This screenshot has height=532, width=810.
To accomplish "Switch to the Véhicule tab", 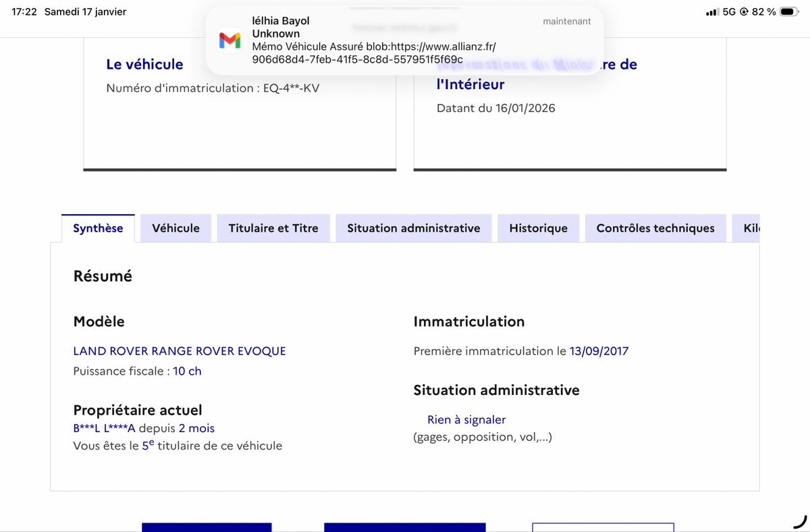I will [175, 228].
